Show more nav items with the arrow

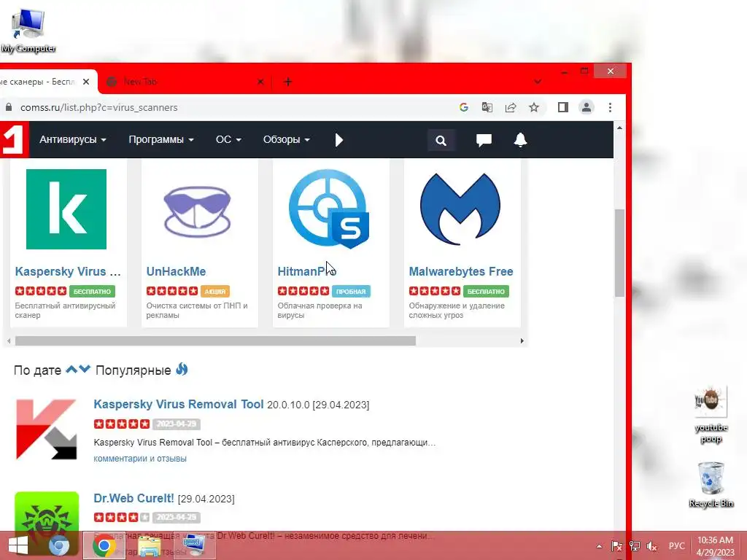click(x=338, y=140)
